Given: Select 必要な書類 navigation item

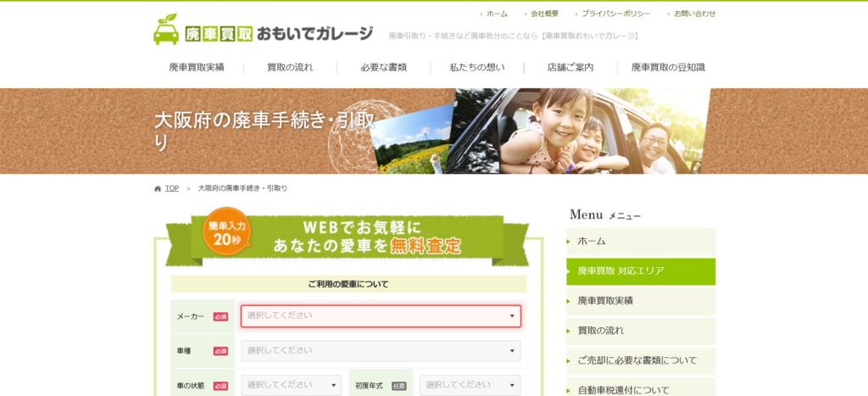Looking at the screenshot, I should (383, 67).
